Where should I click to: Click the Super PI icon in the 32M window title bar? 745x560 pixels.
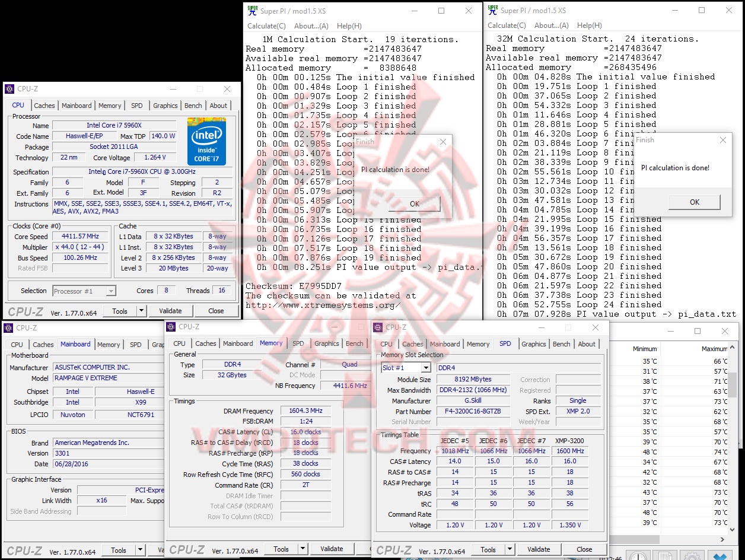point(492,10)
